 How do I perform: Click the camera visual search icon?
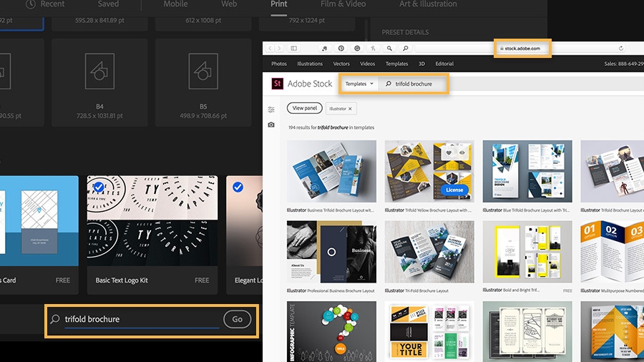[271, 124]
